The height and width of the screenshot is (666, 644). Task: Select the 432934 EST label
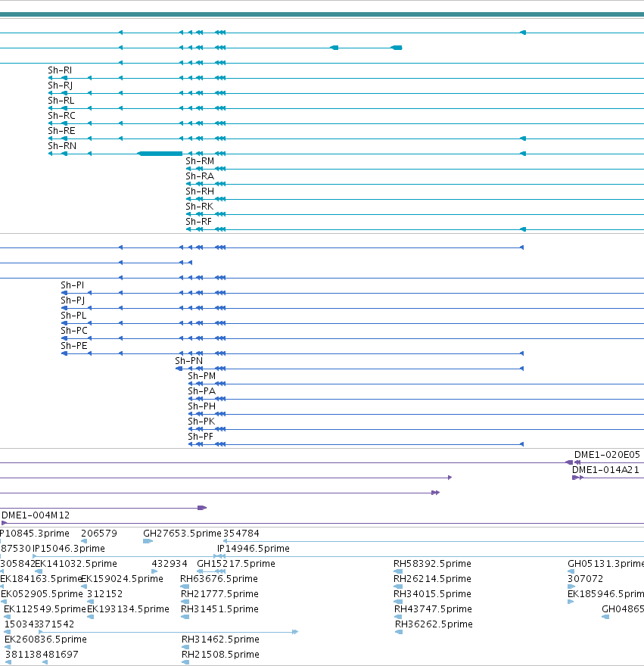pos(170,564)
